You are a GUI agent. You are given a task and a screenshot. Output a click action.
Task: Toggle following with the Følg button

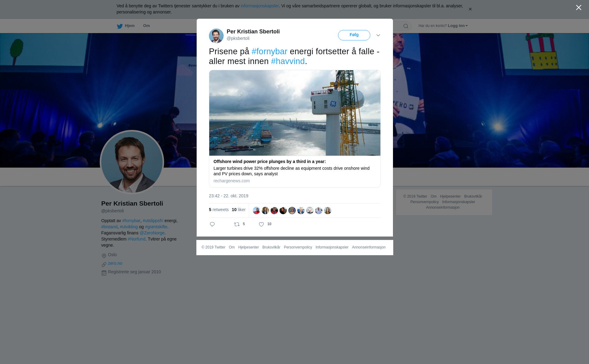[x=354, y=35]
